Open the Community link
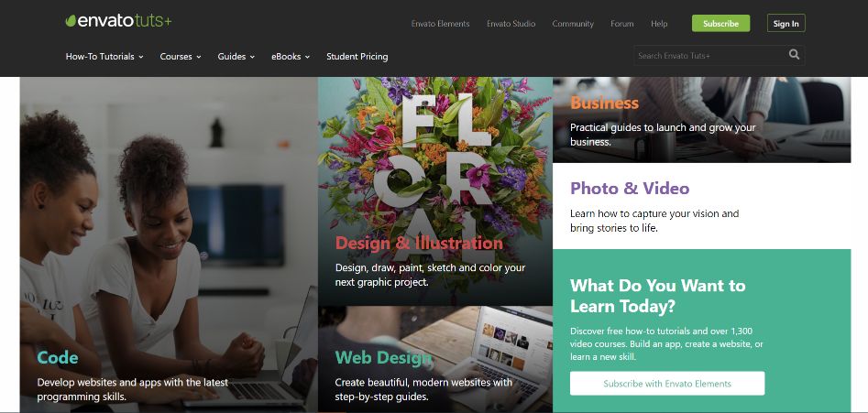Viewport: 868px width, 413px height. [x=573, y=24]
